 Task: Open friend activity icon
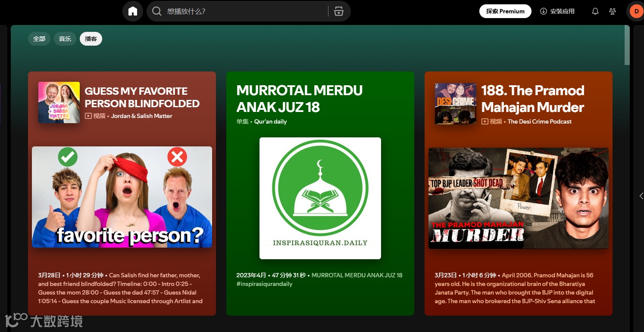click(x=613, y=11)
